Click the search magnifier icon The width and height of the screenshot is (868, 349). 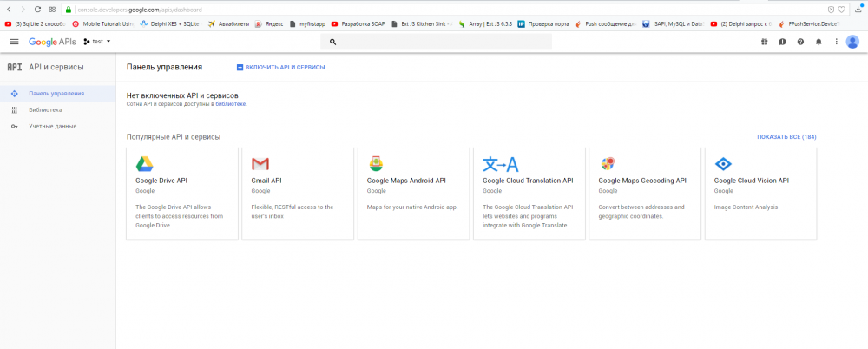click(332, 42)
